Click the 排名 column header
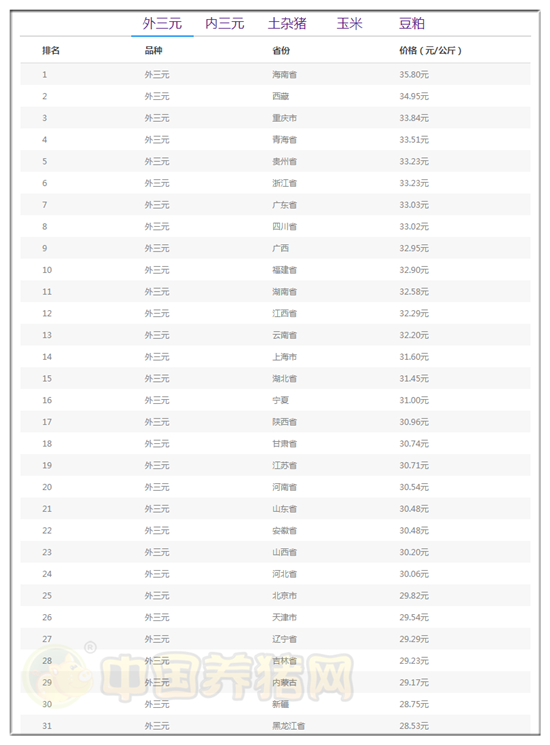The height and width of the screenshot is (745, 550). 51,50
